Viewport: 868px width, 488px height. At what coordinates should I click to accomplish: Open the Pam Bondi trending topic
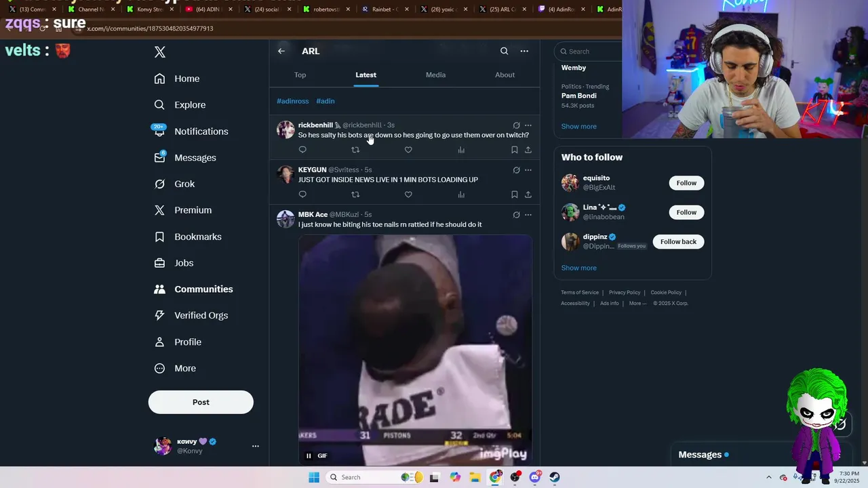pos(579,96)
